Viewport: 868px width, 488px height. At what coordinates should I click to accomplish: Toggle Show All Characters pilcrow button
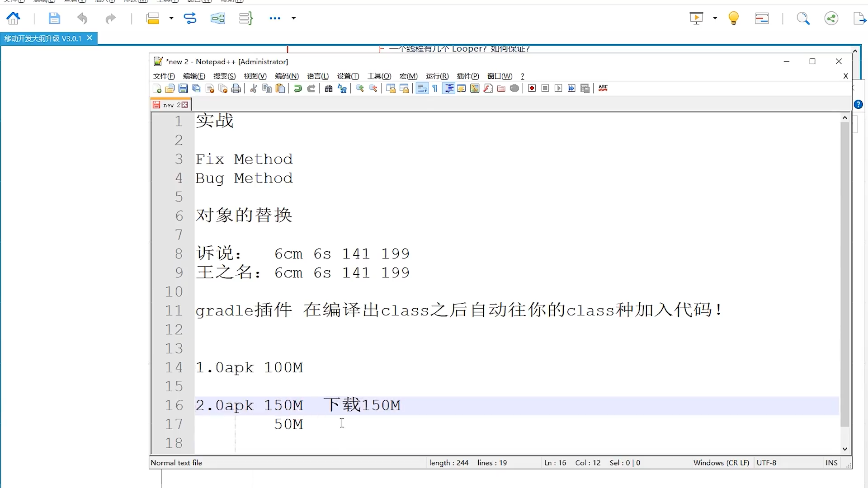click(x=435, y=89)
